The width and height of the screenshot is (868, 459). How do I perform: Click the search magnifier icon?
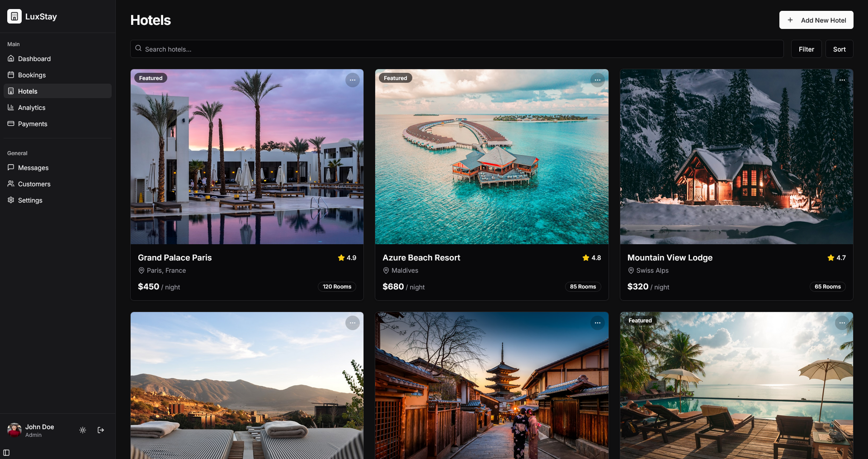pyautogui.click(x=138, y=48)
